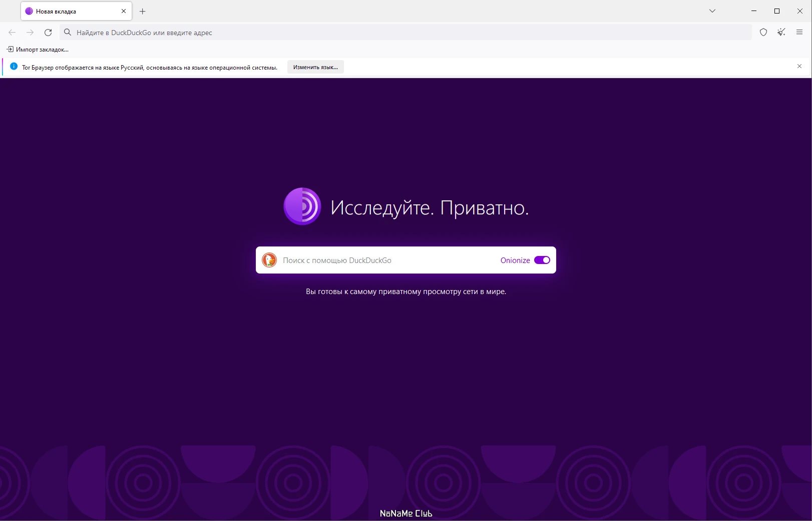Click the back navigation arrow
This screenshot has width=812, height=521.
point(12,33)
